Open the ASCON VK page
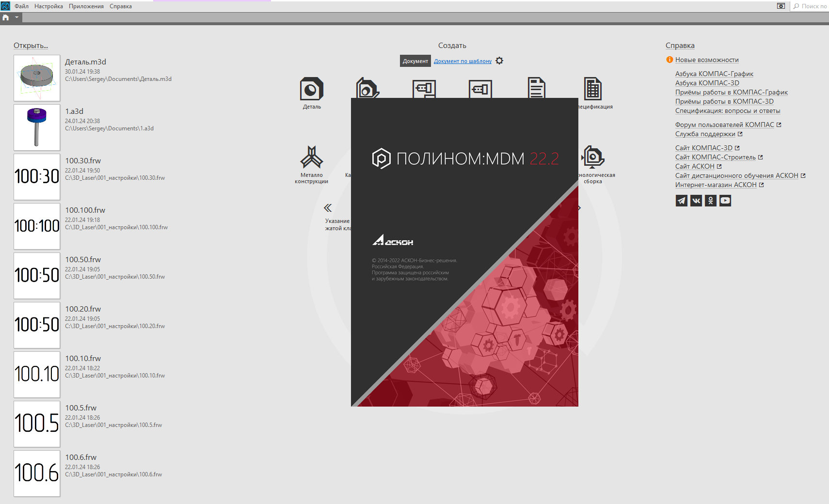The image size is (829, 504). tap(696, 201)
